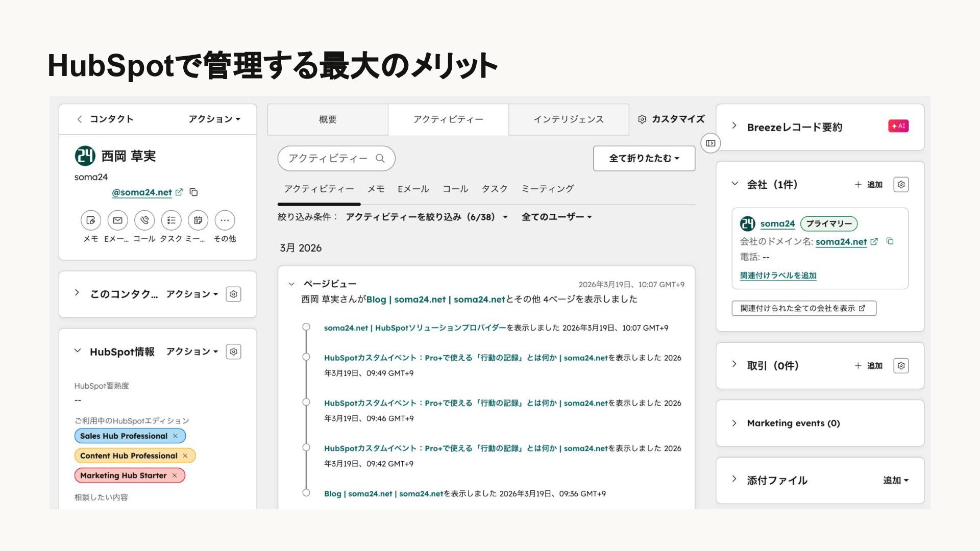
Task: Collapse the ページビュー activity entry
Action: [x=291, y=284]
